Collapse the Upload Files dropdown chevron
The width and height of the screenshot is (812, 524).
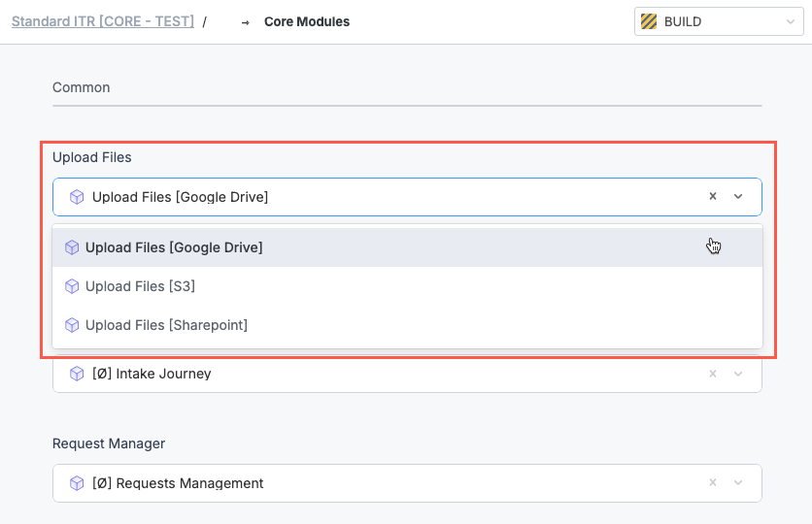(738, 197)
